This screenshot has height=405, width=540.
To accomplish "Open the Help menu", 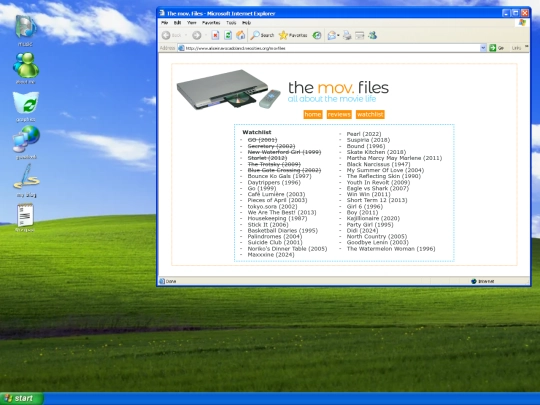I will [246, 23].
